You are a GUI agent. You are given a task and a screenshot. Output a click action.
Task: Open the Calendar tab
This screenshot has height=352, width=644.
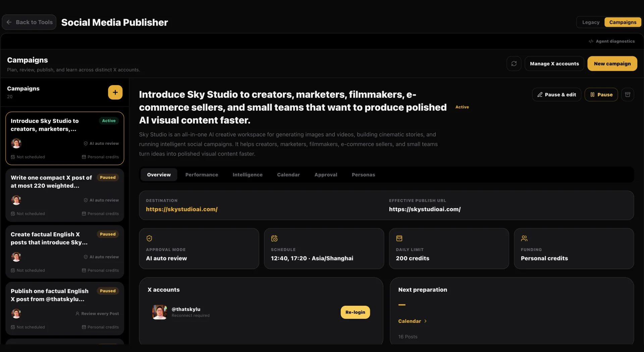pos(288,175)
